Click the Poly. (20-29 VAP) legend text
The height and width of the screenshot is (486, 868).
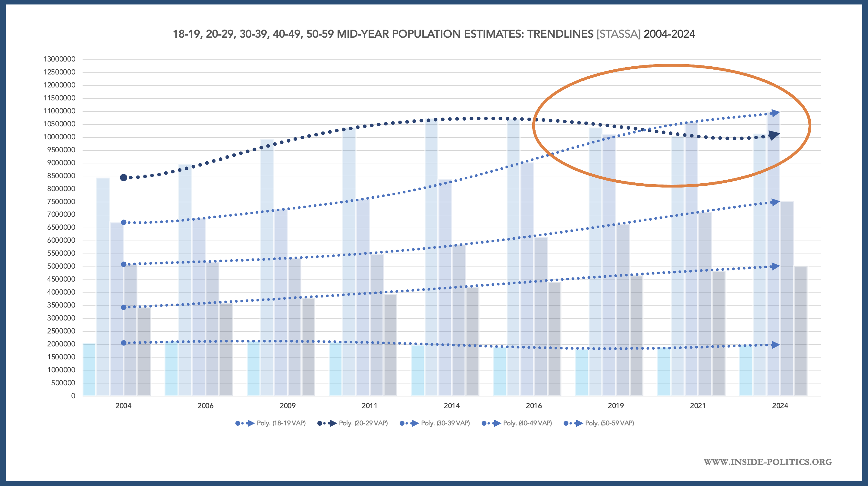click(x=363, y=423)
